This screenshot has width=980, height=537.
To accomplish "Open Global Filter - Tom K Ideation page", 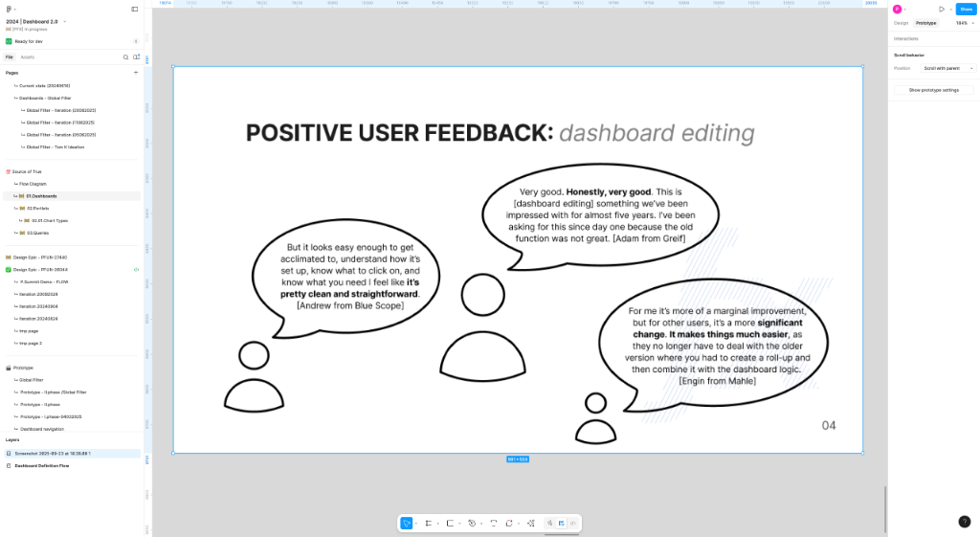I will (x=55, y=146).
